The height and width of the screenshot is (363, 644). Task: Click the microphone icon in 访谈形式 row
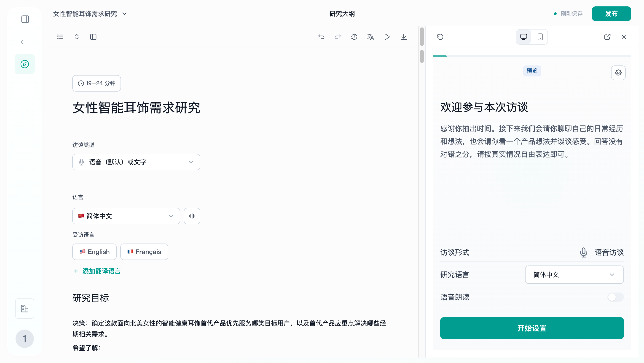pos(583,252)
